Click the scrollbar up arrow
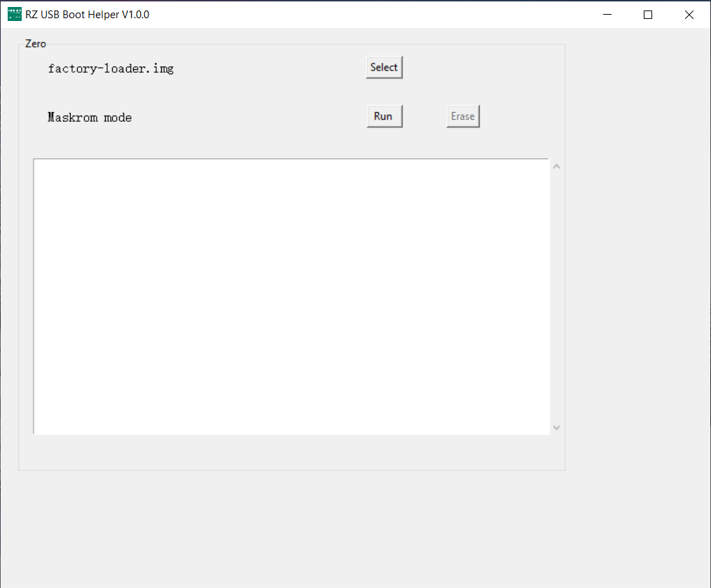Viewport: 711px width, 588px height. point(555,166)
